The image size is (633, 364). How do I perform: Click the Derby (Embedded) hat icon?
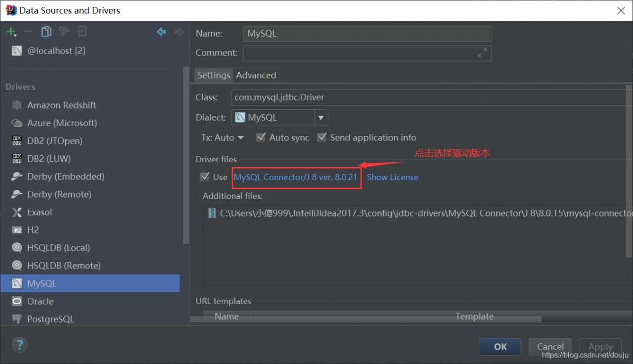pos(17,177)
